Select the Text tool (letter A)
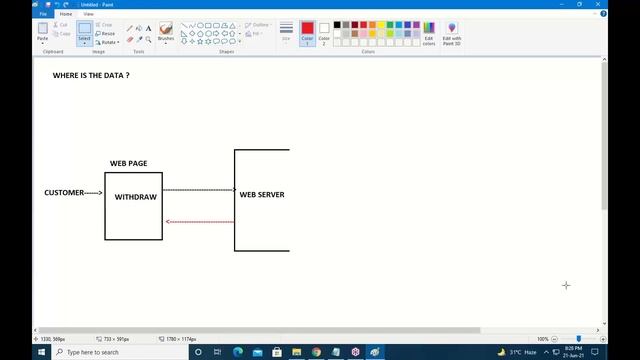 point(148,28)
